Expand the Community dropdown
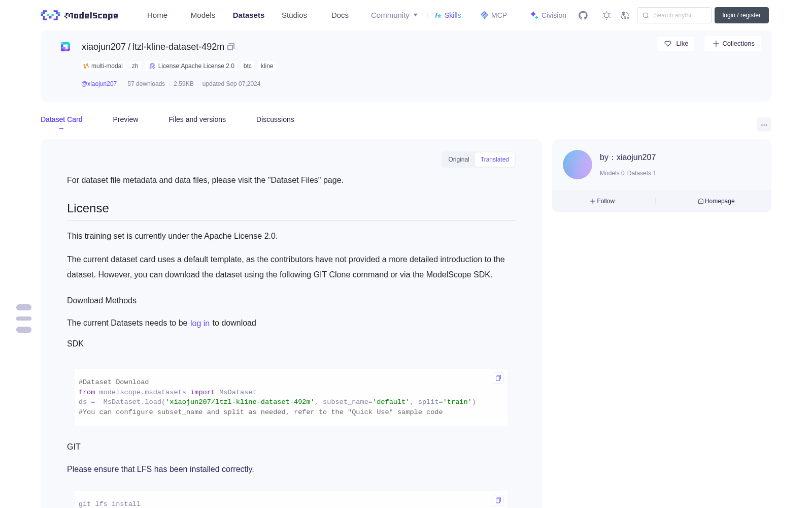The height and width of the screenshot is (508, 812). click(x=394, y=15)
